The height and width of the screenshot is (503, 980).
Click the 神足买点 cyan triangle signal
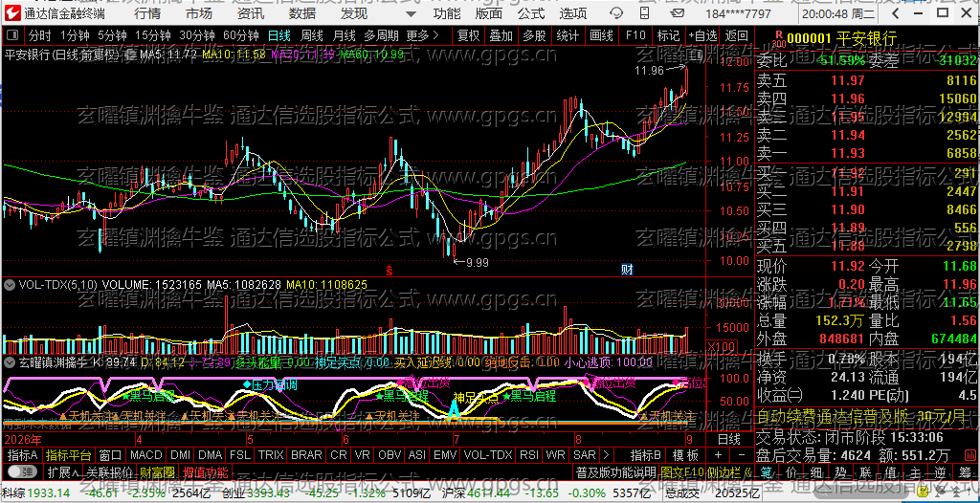[x=455, y=407]
